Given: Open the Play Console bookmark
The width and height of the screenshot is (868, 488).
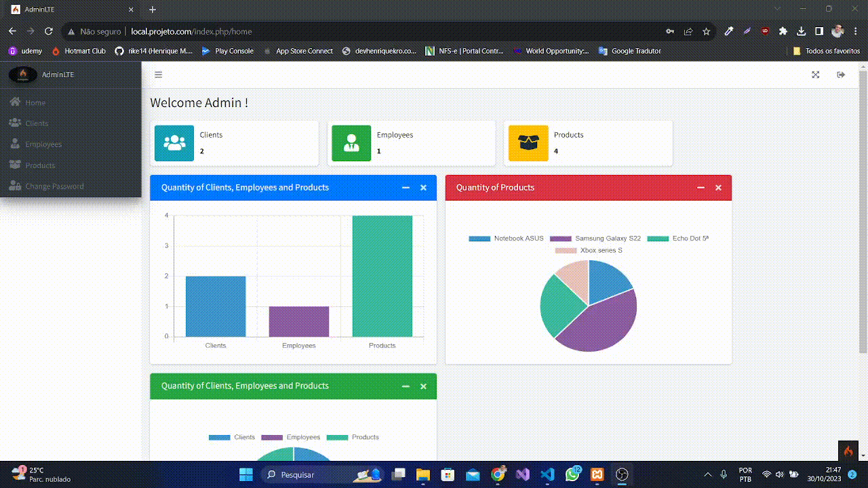Looking at the screenshot, I should click(x=228, y=51).
